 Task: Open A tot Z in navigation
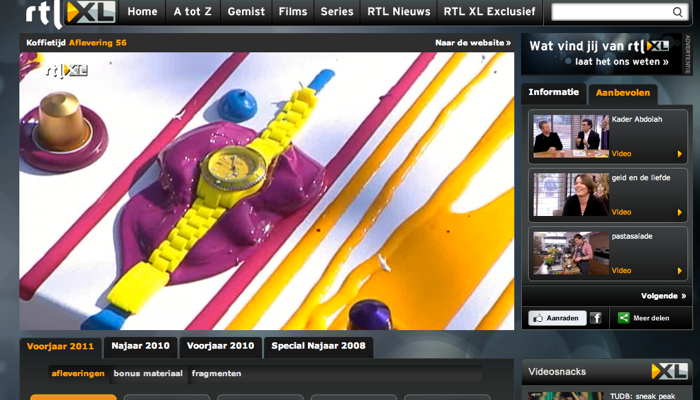[192, 12]
